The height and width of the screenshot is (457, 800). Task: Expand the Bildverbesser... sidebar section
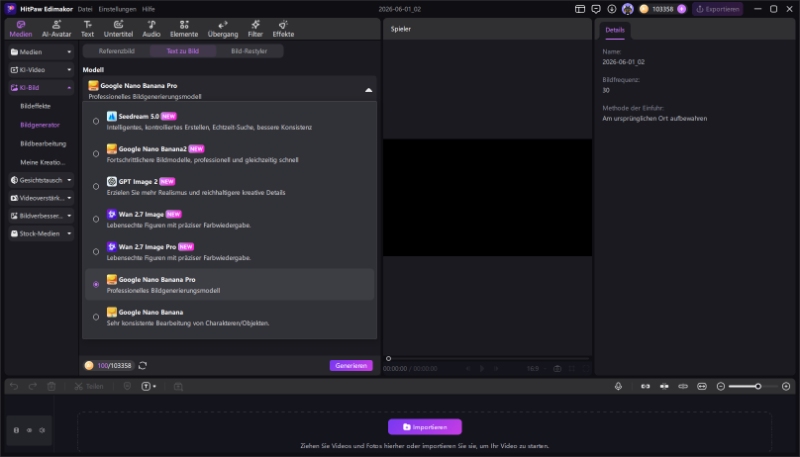point(41,216)
